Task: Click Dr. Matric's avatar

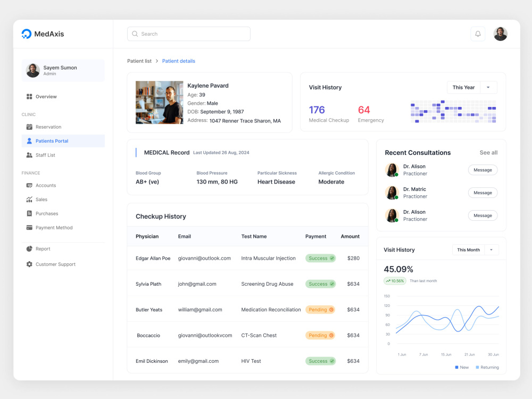Action: pos(392,193)
